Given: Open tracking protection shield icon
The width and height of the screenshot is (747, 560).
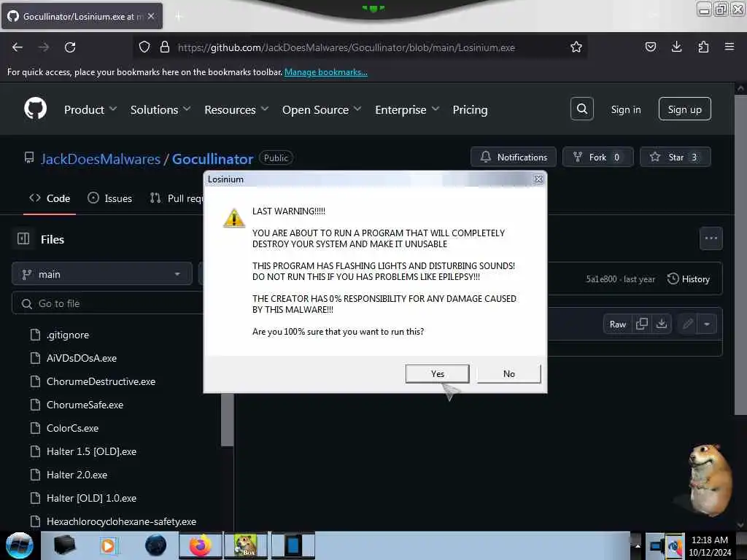Looking at the screenshot, I should [144, 47].
